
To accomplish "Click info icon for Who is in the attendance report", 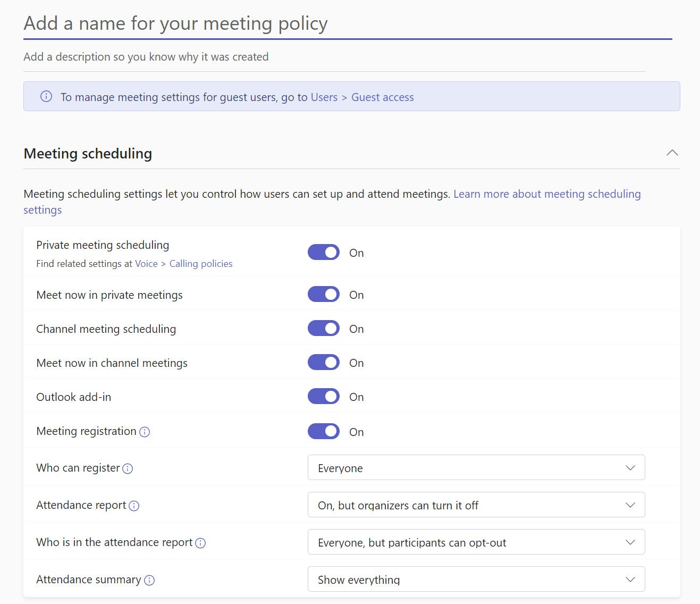I will point(200,543).
